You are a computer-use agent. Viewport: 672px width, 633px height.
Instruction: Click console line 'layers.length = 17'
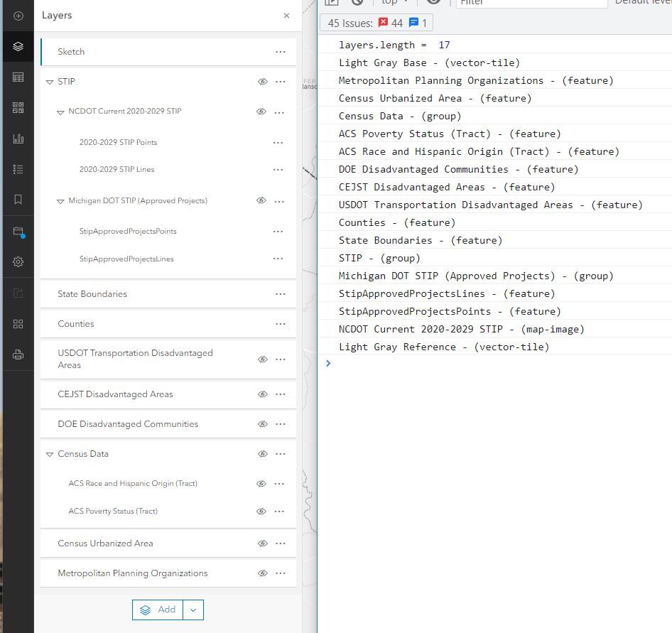(394, 45)
